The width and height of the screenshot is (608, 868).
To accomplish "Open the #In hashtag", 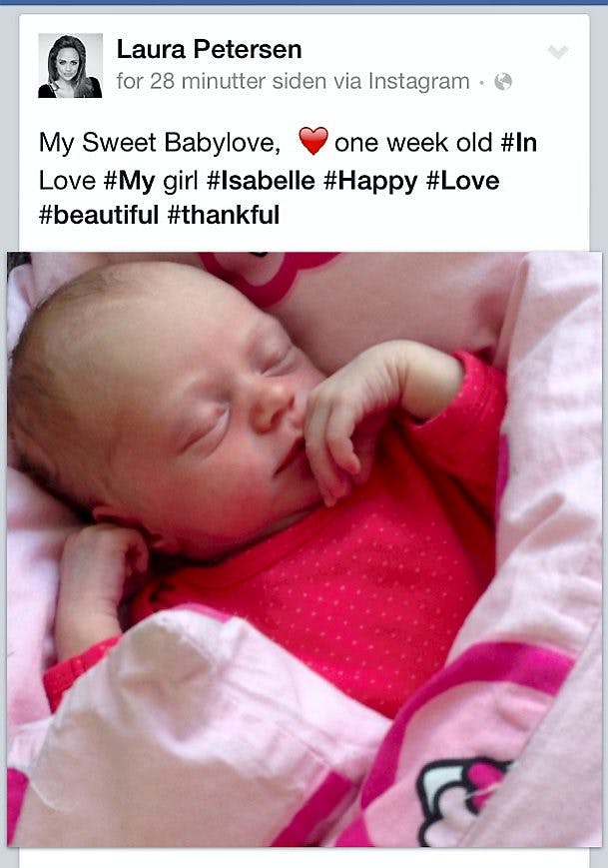I will [518, 143].
